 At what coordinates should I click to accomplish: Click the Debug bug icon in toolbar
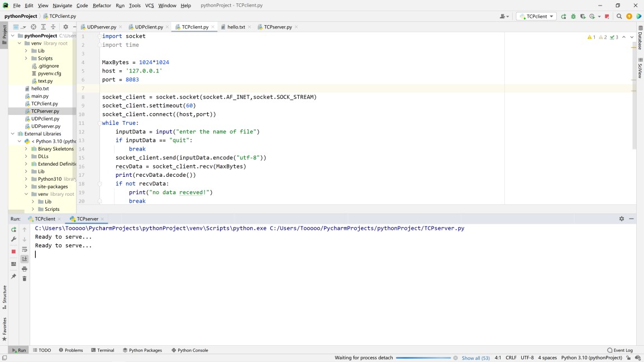pyautogui.click(x=573, y=16)
